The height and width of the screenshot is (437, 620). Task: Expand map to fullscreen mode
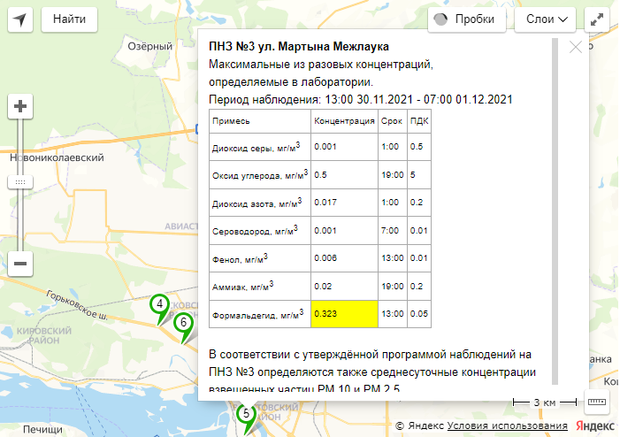598,19
